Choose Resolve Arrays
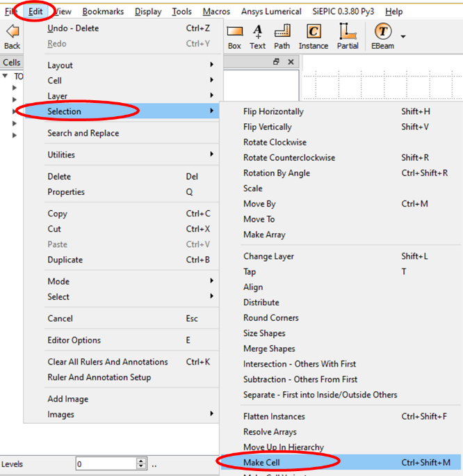 tap(341, 432)
